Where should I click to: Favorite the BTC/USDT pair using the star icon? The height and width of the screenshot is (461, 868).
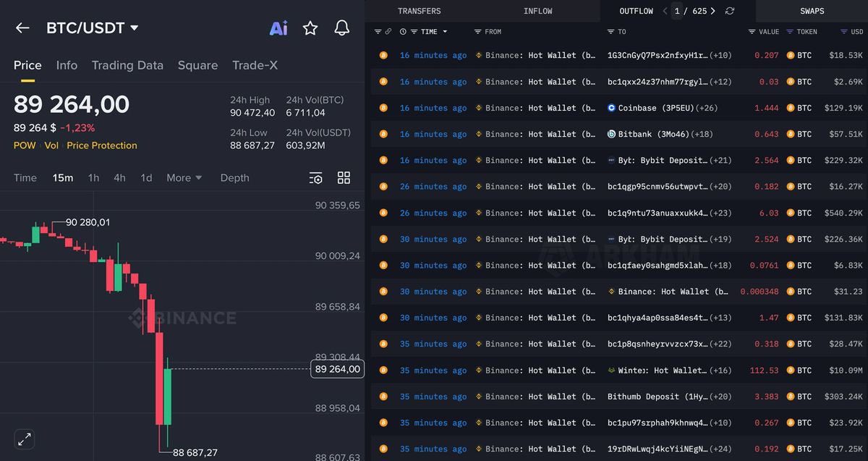pos(310,28)
